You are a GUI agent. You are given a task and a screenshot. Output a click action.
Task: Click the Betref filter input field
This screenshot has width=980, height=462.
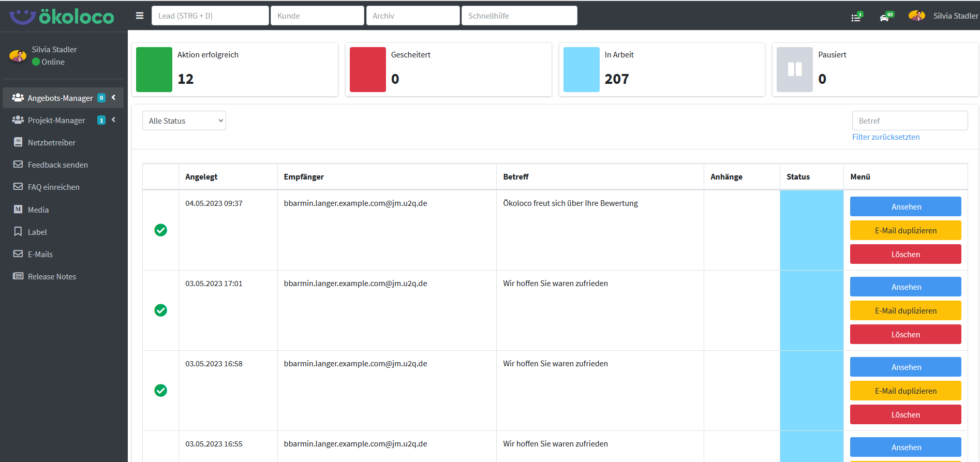point(909,121)
